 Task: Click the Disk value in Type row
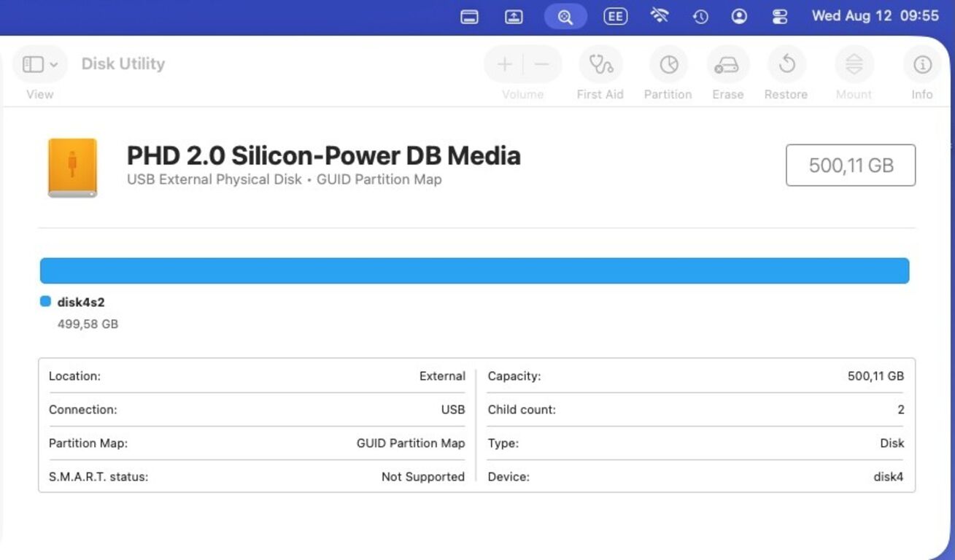892,443
